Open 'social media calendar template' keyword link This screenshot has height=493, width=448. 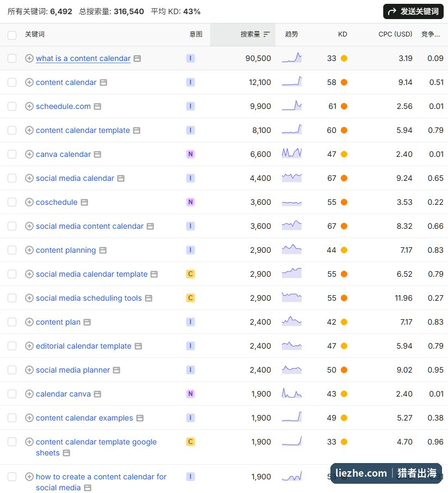(92, 274)
